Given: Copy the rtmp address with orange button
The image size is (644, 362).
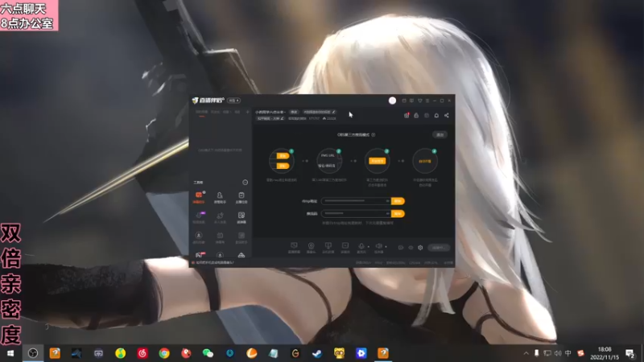Looking at the screenshot, I should (x=398, y=201).
